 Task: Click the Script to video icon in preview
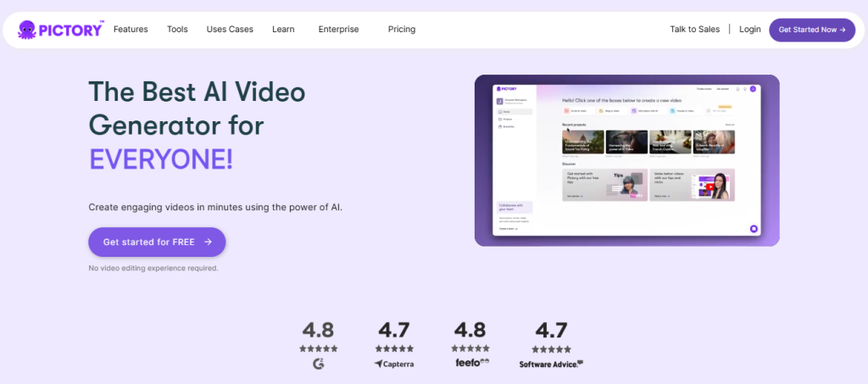(566, 111)
